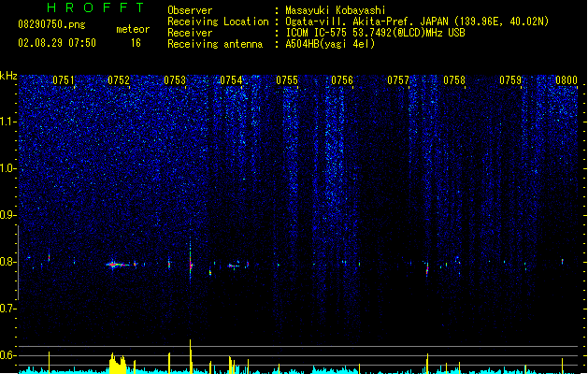The image size is (588, 374).
Task: Click the 0.9 kHz frequency label
Action: coord(7,215)
